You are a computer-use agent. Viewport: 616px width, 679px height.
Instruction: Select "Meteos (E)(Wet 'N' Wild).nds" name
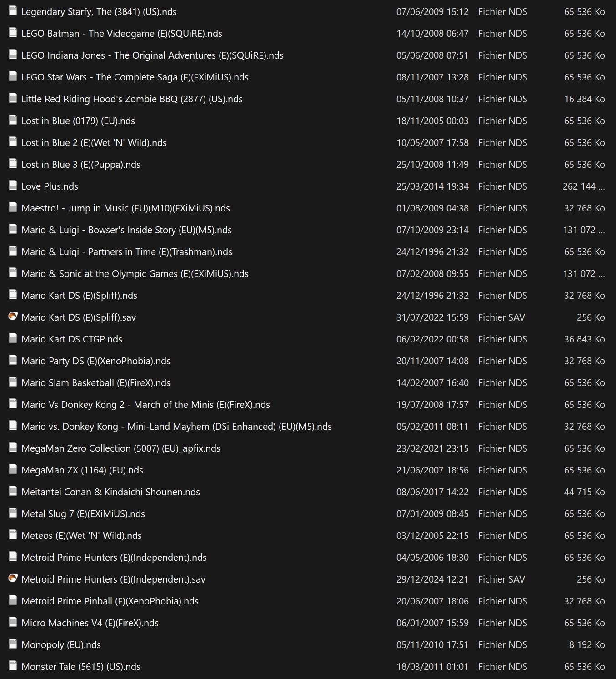tap(82, 536)
